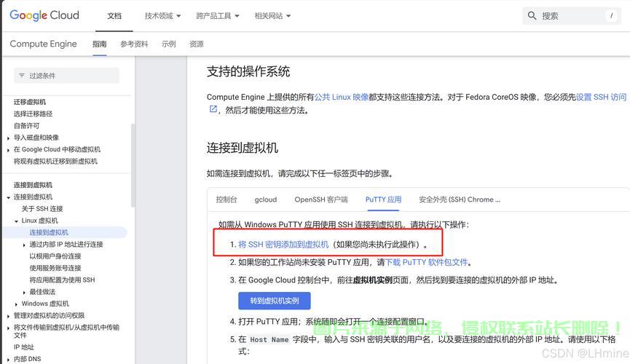Click the search magnifier icon

(x=532, y=16)
